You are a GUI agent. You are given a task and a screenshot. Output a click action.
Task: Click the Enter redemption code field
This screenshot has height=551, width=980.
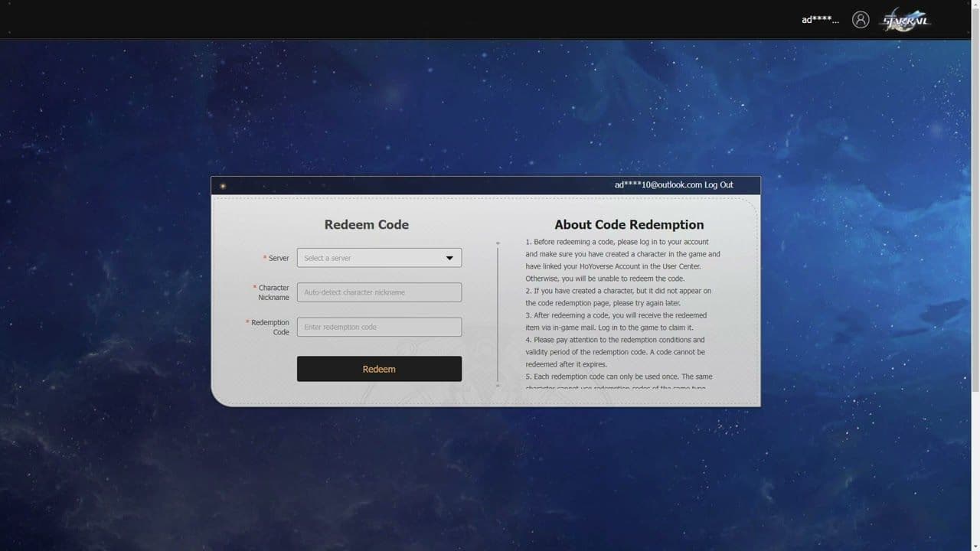tap(379, 327)
